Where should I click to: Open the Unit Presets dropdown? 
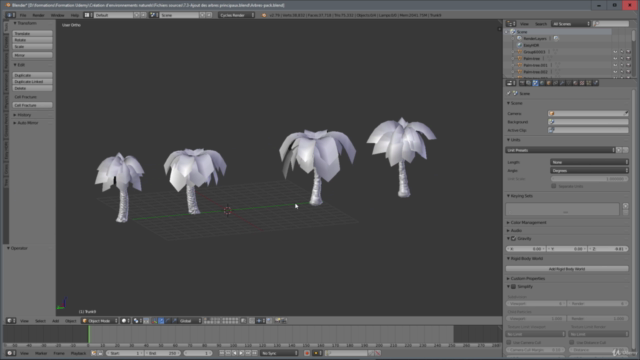pos(560,150)
